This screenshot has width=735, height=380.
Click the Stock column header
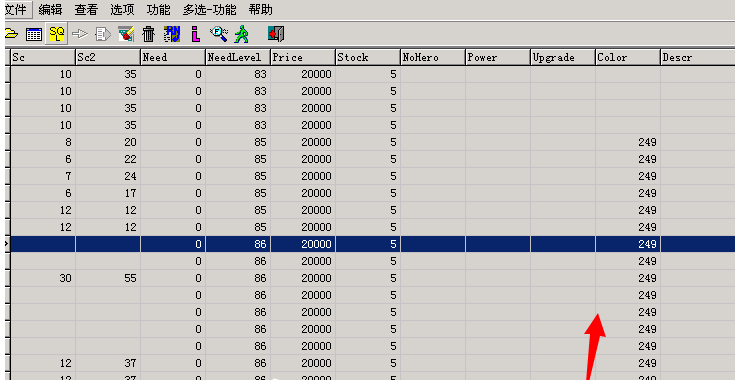[x=368, y=57]
